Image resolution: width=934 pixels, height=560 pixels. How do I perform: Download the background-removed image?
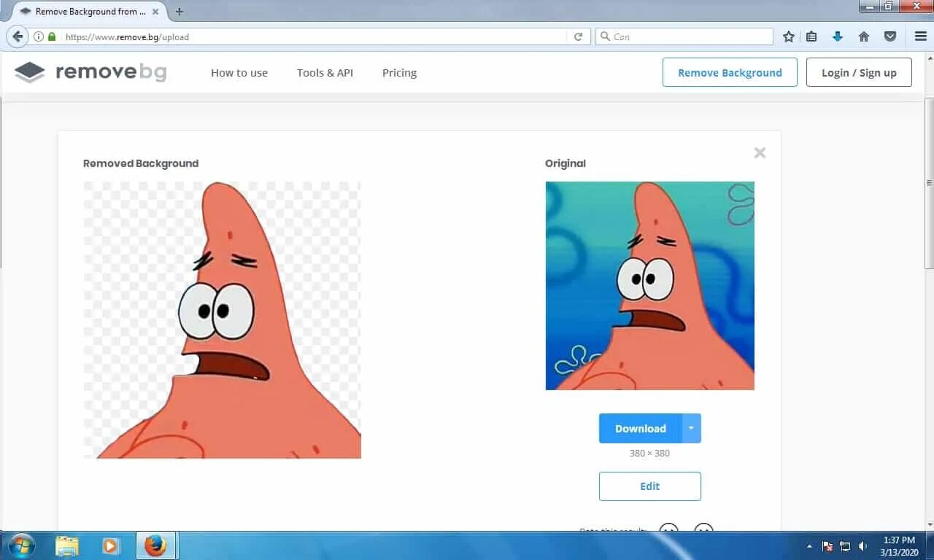[x=641, y=429]
